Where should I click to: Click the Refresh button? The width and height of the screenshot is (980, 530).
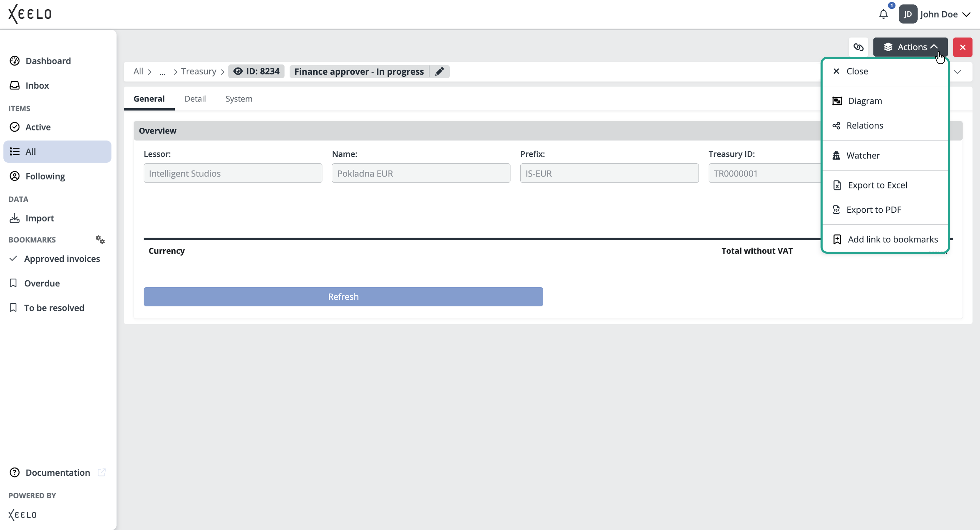(343, 296)
